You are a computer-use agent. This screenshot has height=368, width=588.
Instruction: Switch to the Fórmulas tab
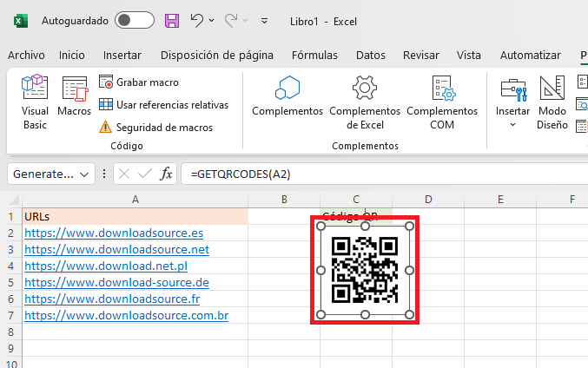[314, 55]
